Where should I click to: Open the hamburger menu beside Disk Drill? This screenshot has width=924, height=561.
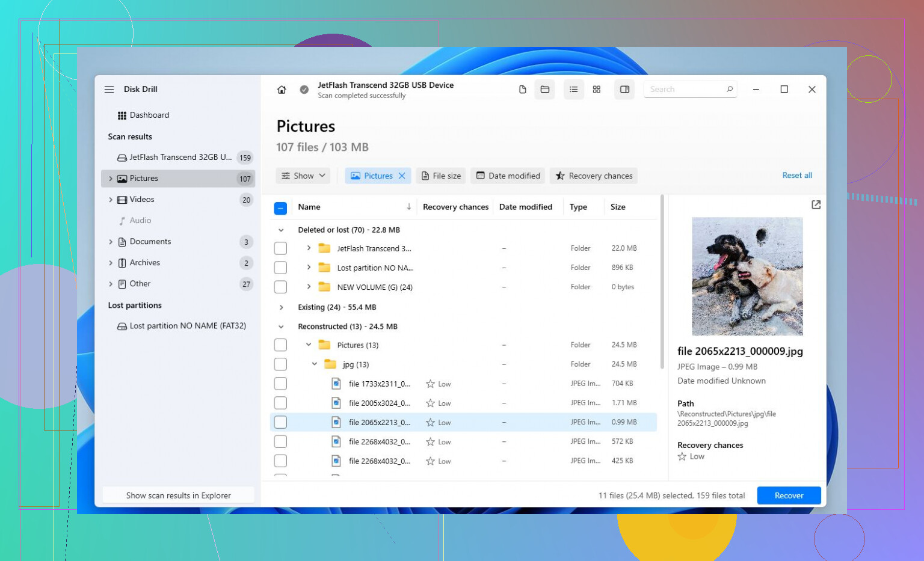[109, 89]
